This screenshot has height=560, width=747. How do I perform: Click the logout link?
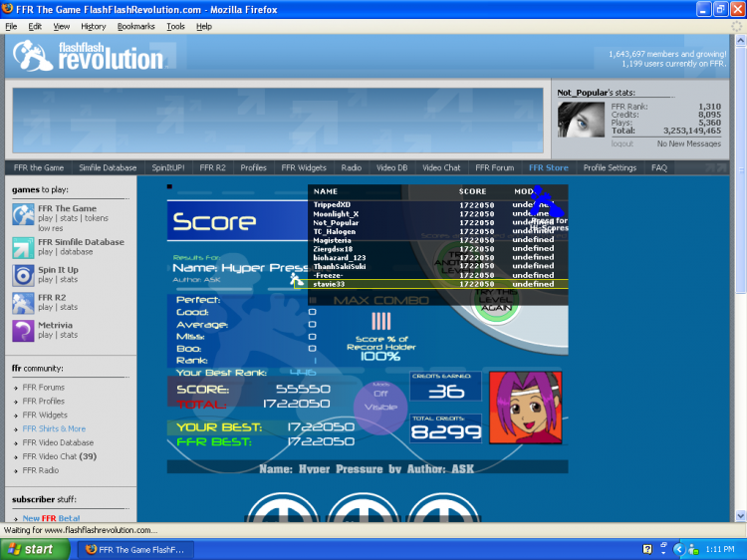point(622,144)
